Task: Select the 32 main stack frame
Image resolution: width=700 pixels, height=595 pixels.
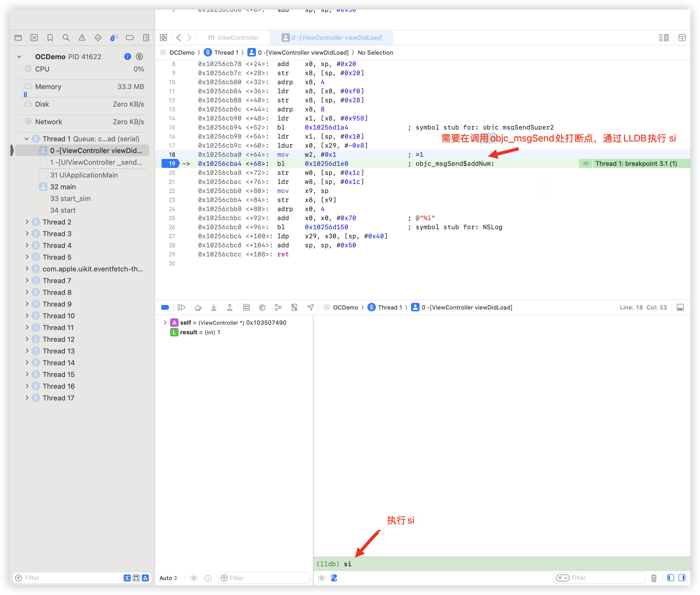Action: point(63,187)
